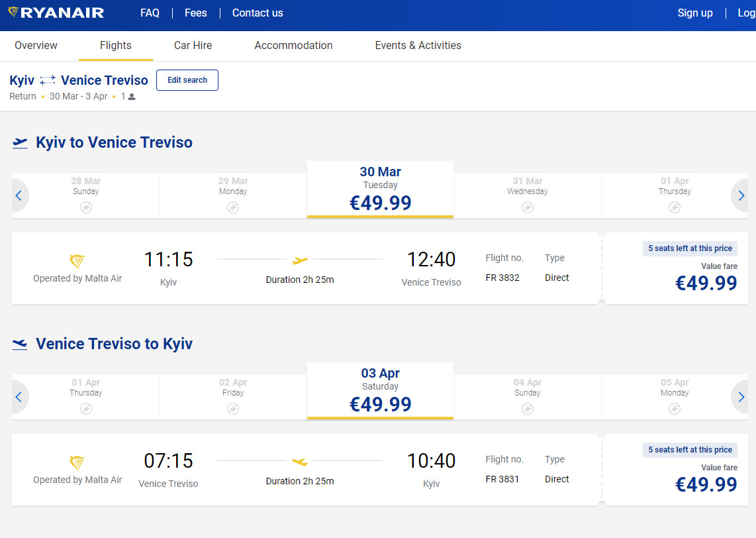Click the 07:15 Venice Treviso departure time

tap(168, 460)
